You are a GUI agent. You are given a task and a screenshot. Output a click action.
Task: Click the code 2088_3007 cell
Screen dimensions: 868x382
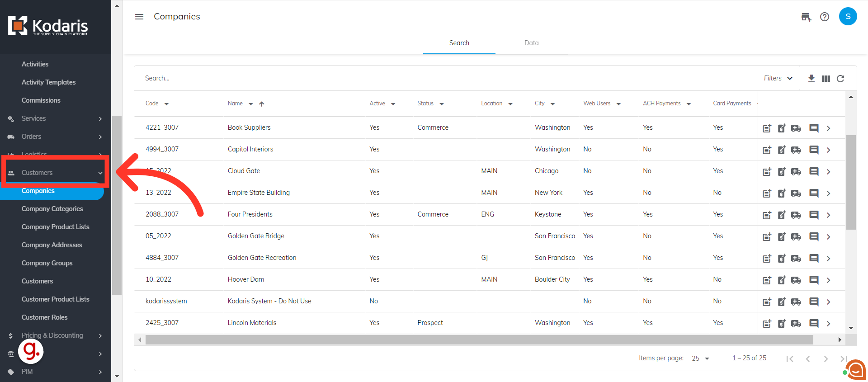click(162, 214)
